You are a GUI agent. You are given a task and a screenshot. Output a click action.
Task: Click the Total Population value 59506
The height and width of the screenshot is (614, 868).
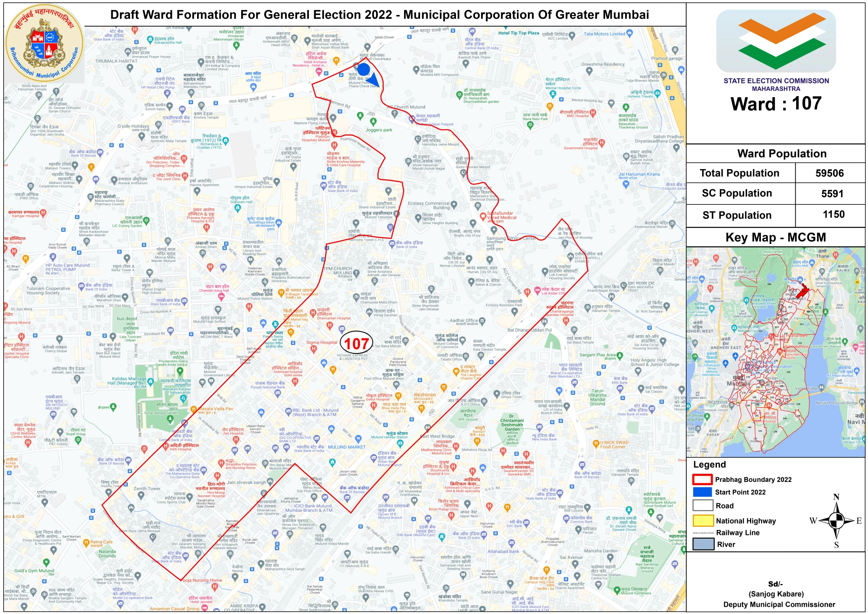(829, 173)
